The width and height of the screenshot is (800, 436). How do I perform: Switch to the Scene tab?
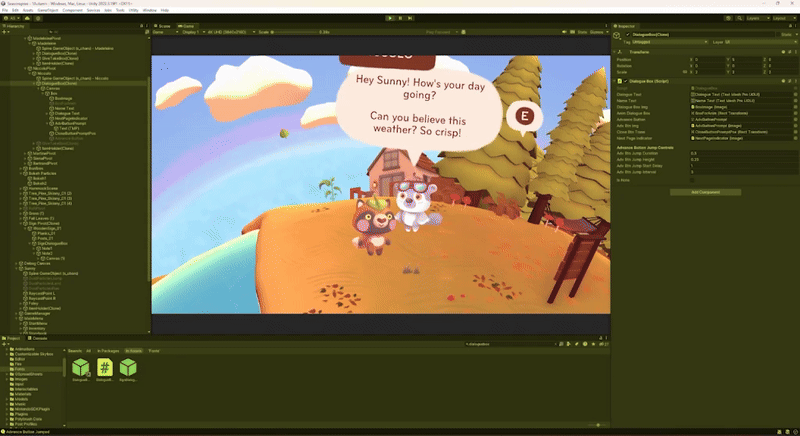(x=164, y=25)
